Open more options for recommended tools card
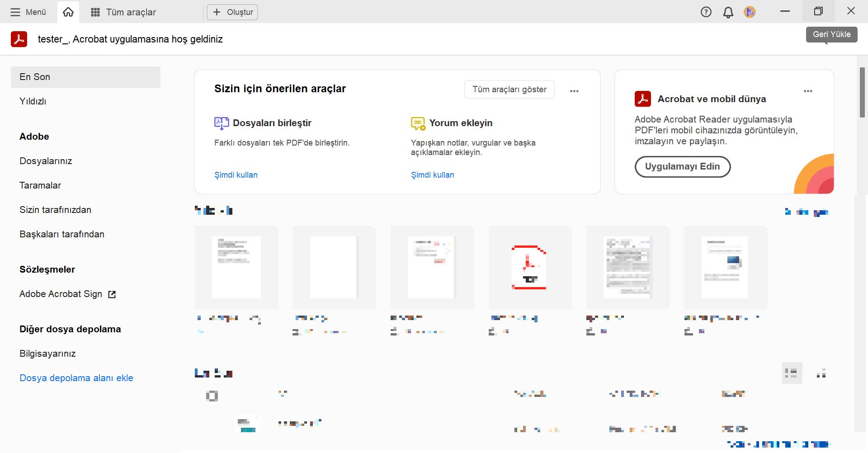This screenshot has height=453, width=868. pyautogui.click(x=574, y=91)
